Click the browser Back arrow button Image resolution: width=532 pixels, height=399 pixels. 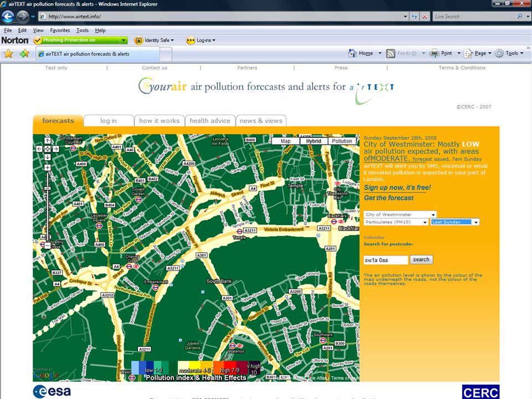coord(8,16)
